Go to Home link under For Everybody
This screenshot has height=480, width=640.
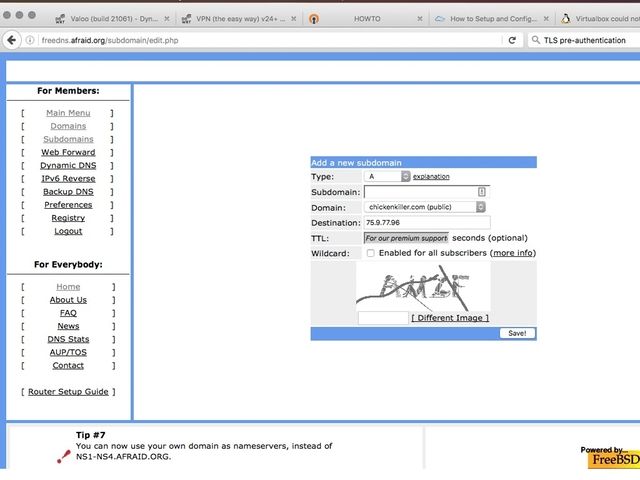click(68, 287)
